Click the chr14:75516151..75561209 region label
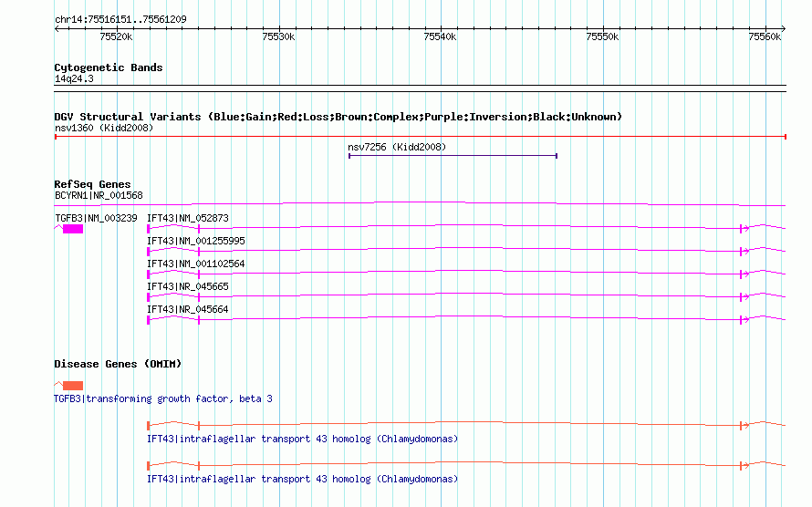 (120, 19)
